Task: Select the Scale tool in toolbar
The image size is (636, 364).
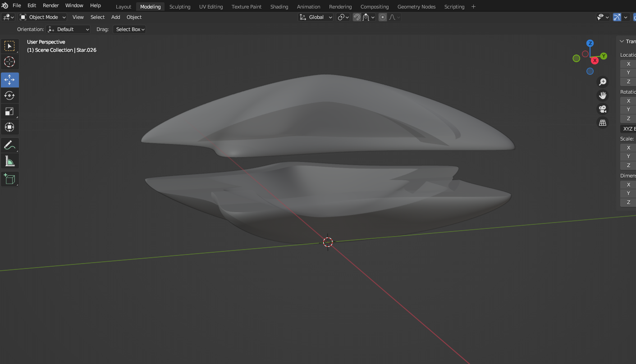Action: [9, 111]
